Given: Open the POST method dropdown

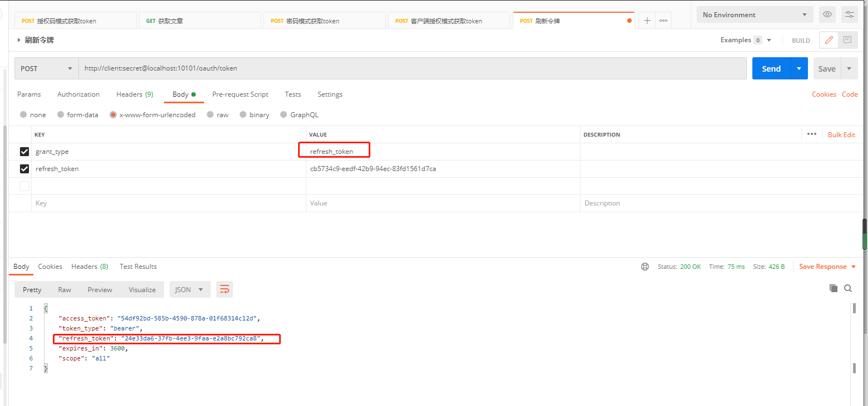Looking at the screenshot, I should tap(47, 68).
